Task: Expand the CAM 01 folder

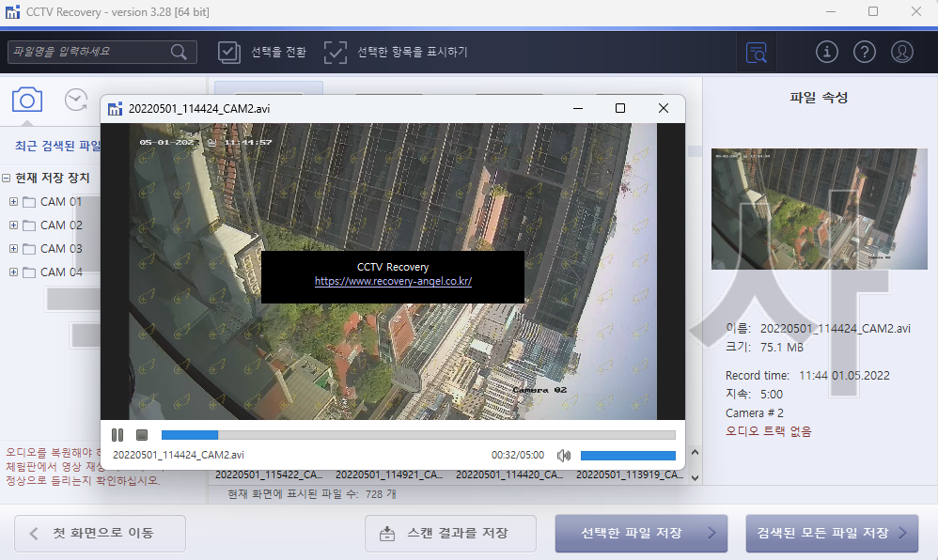Action: tap(13, 202)
